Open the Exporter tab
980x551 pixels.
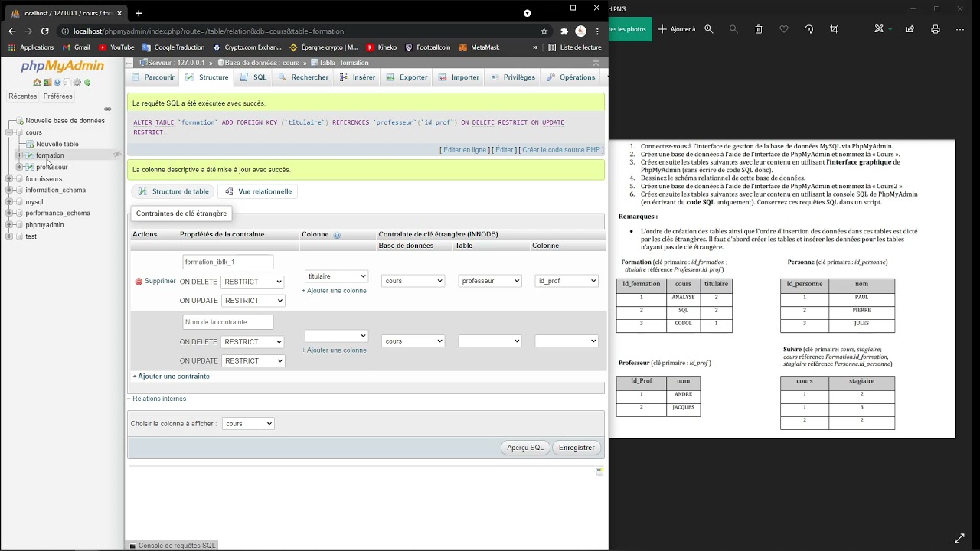pos(407,77)
